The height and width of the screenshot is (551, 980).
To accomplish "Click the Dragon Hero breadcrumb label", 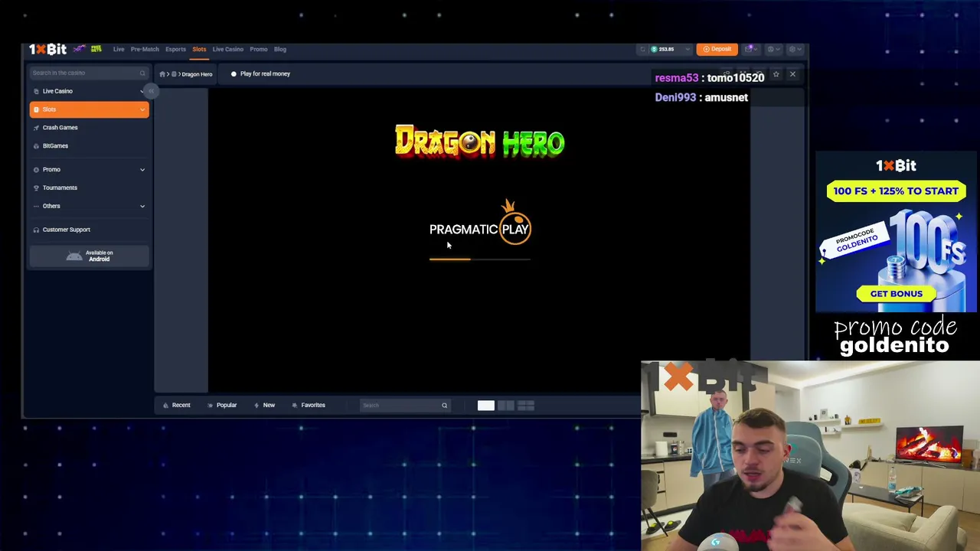I will coord(197,74).
